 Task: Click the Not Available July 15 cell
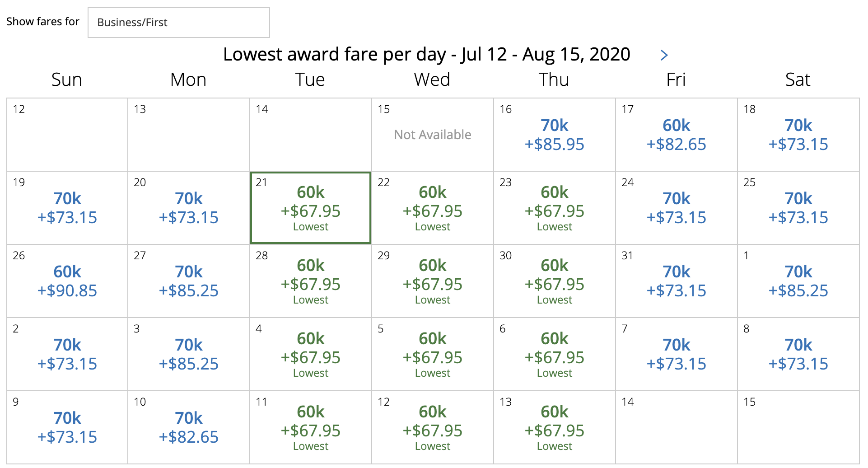[x=433, y=135]
